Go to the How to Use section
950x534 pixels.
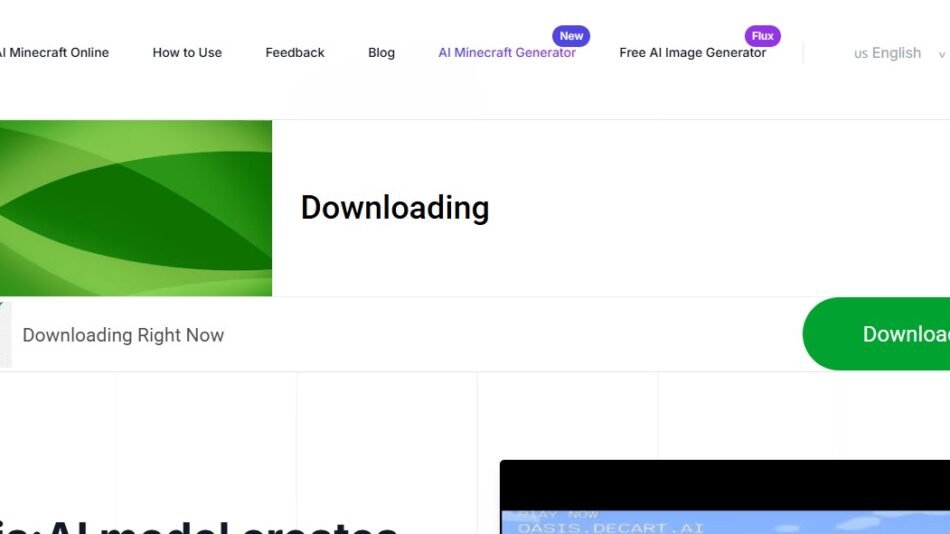(187, 53)
